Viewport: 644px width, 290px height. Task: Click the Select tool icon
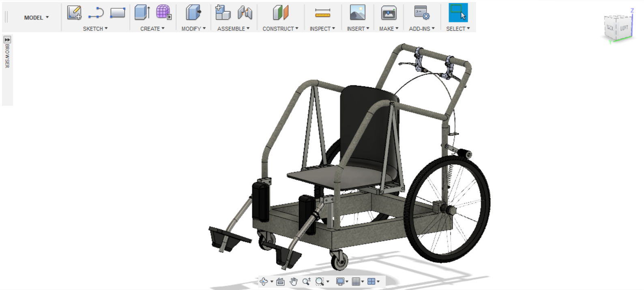click(x=458, y=13)
